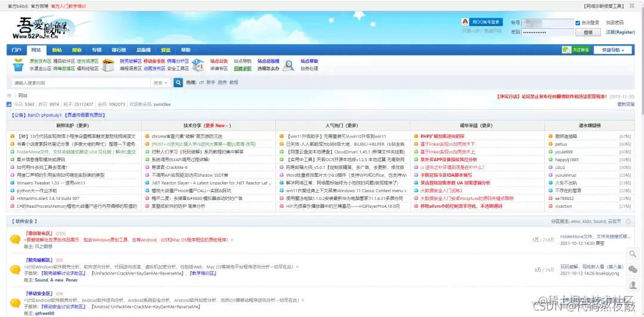Open the 排行榜 nav tab
The width and height of the screenshot is (644, 317).
coord(119,50)
